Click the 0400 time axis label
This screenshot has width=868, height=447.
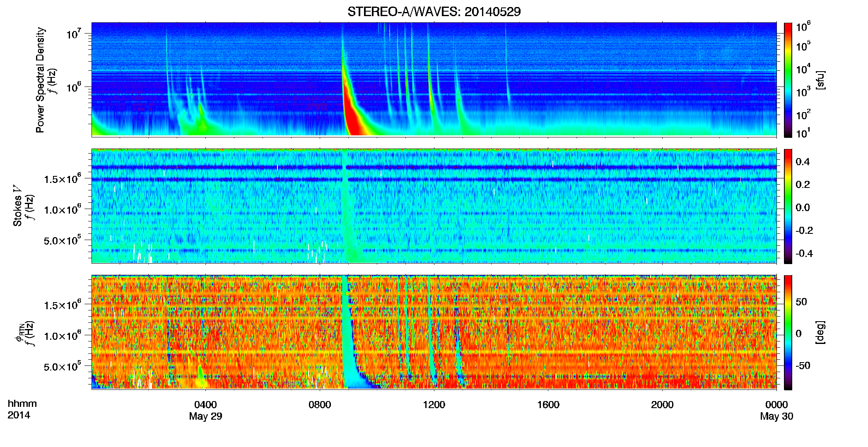coord(205,405)
